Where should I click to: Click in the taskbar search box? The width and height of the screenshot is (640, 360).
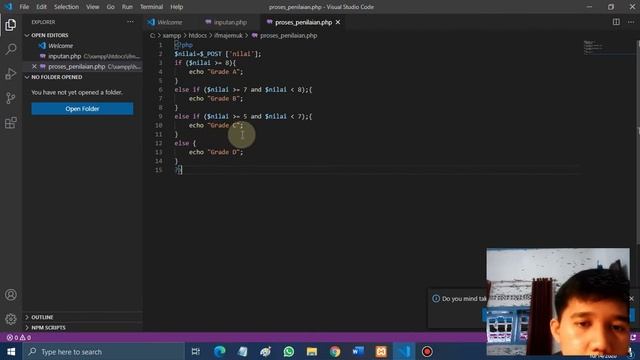click(x=104, y=351)
